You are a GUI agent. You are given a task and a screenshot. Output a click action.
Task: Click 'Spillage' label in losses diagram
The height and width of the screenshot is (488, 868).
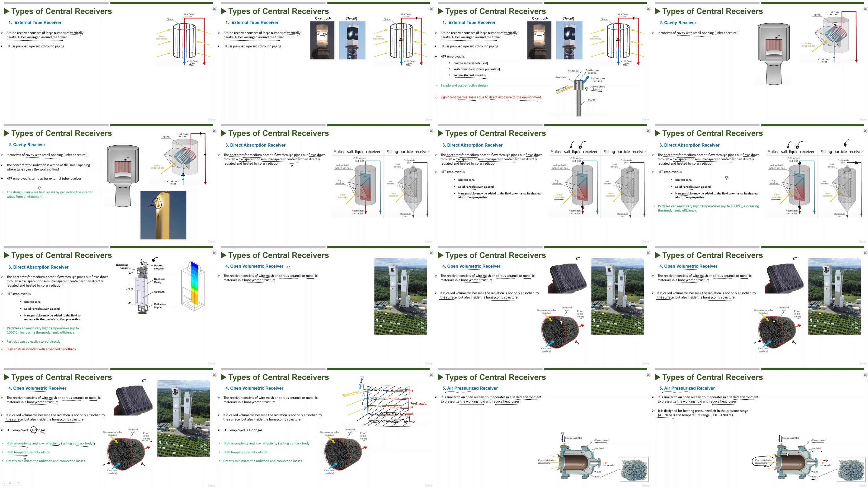click(573, 71)
